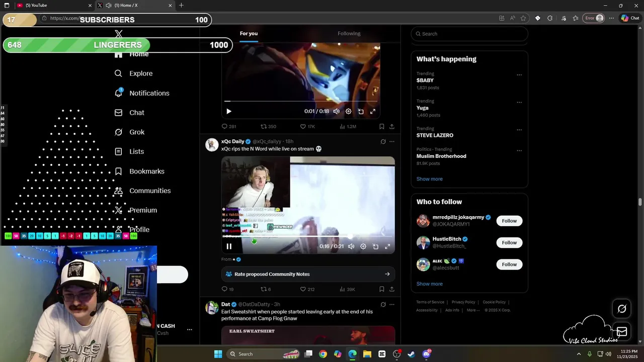Play the top video at 0:01

pos(229,111)
